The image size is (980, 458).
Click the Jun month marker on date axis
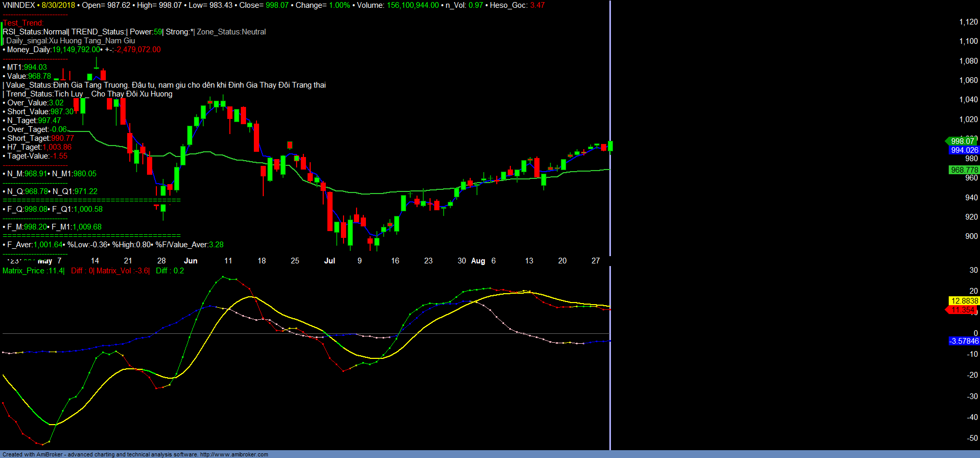pyautogui.click(x=191, y=261)
